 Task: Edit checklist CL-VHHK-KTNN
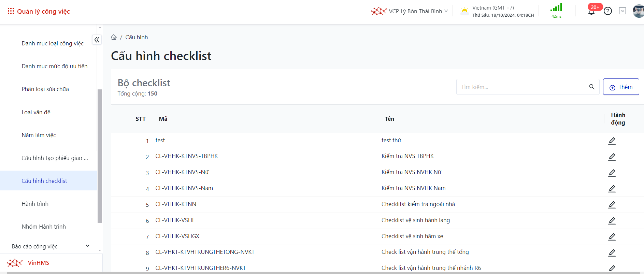[612, 205]
